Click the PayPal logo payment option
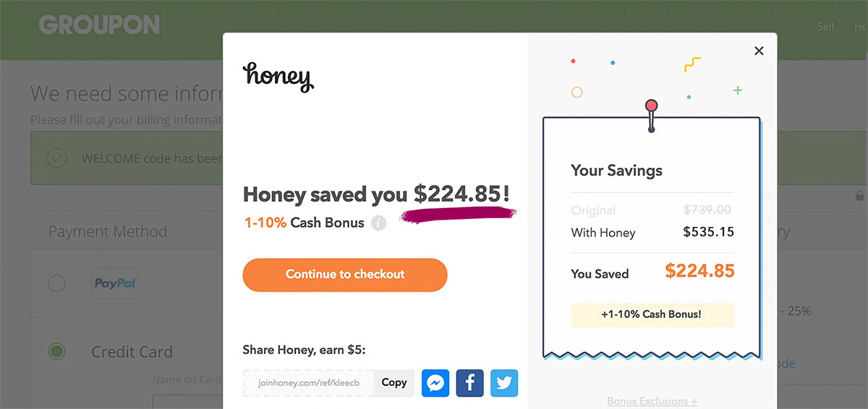 [115, 283]
